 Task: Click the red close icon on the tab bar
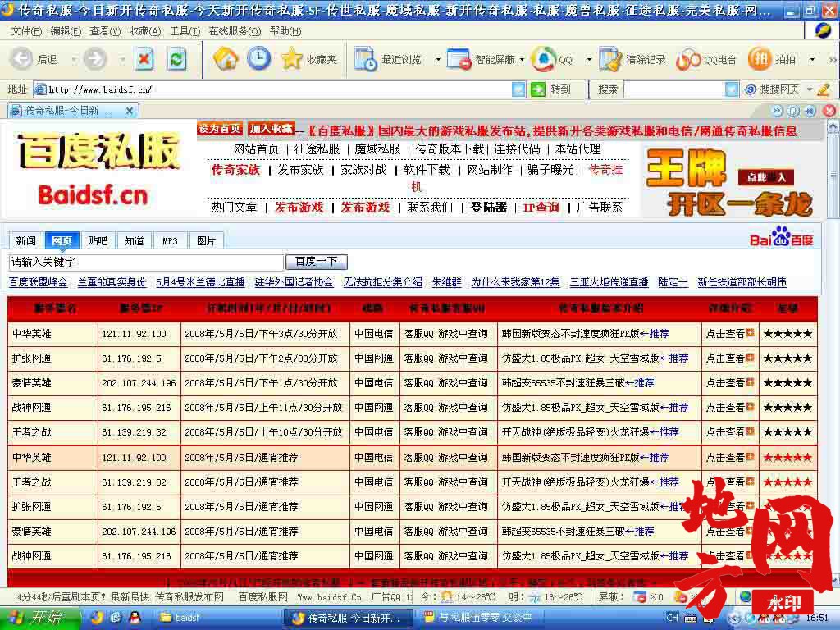pyautogui.click(x=829, y=111)
